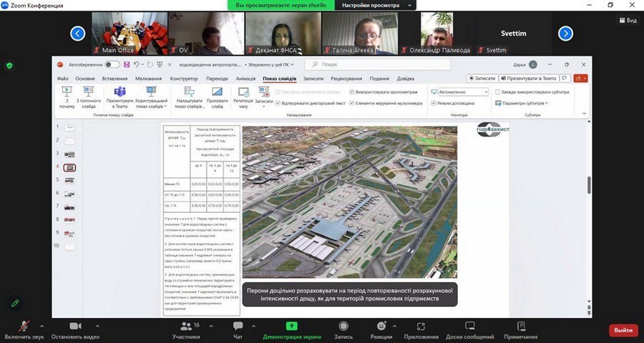Expand the Параметри субтитрів dropdown

[524, 103]
